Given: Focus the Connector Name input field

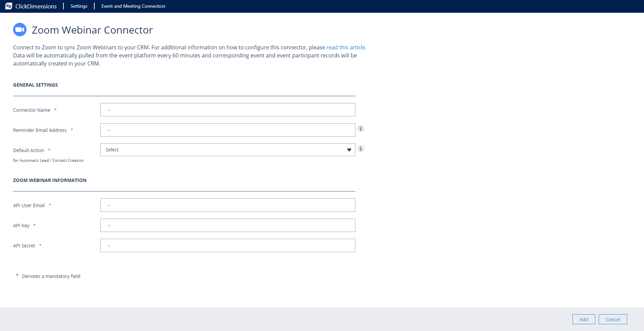Looking at the screenshot, I should coord(228,110).
